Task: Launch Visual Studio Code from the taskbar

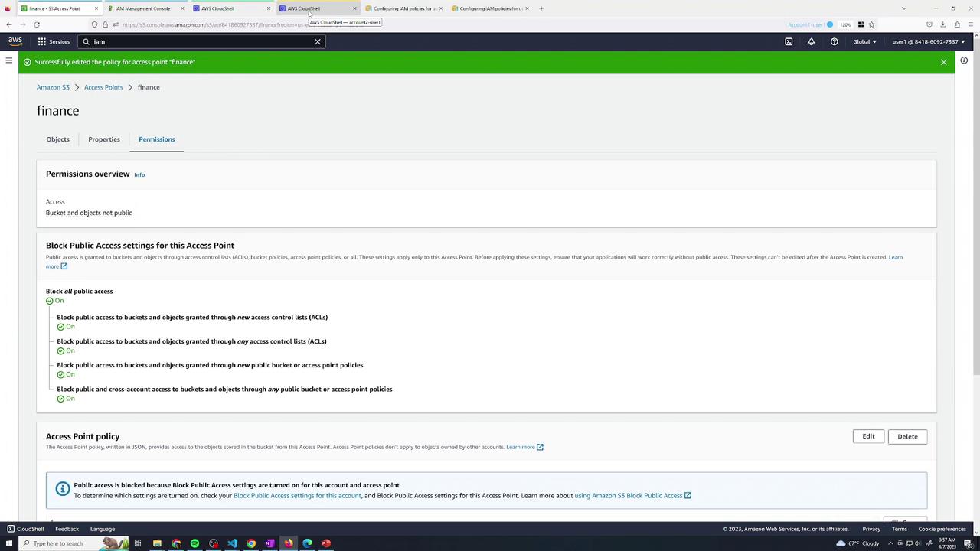Action: click(x=232, y=543)
